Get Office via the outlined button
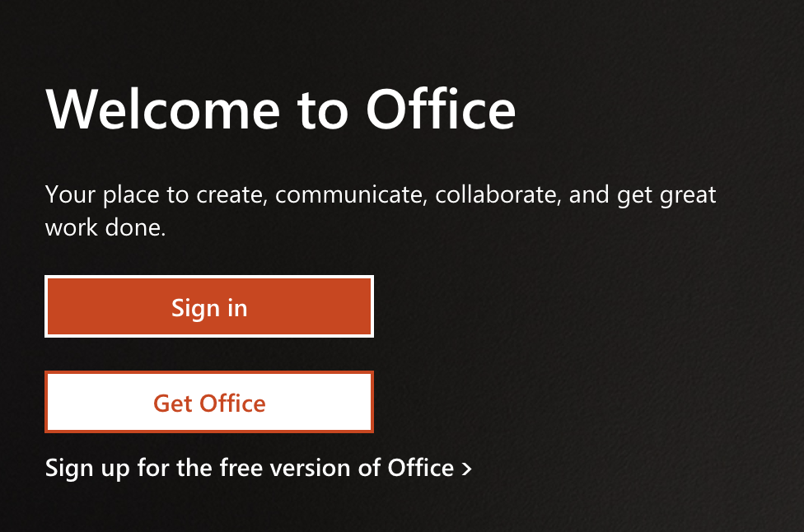Viewport: 804px width, 532px height. pyautogui.click(x=209, y=402)
